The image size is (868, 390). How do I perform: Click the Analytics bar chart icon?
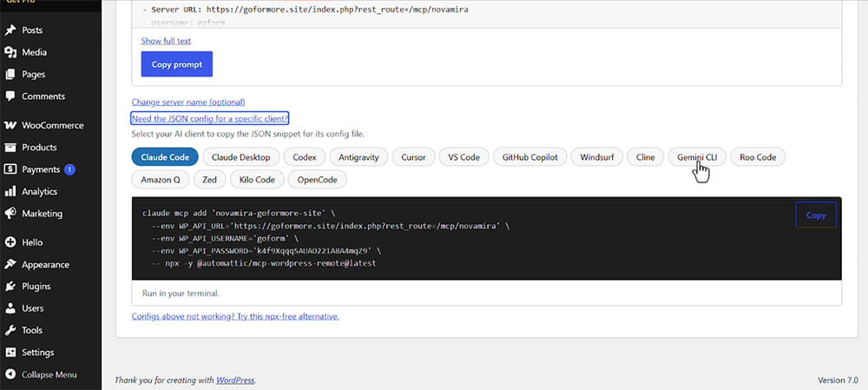[10, 191]
